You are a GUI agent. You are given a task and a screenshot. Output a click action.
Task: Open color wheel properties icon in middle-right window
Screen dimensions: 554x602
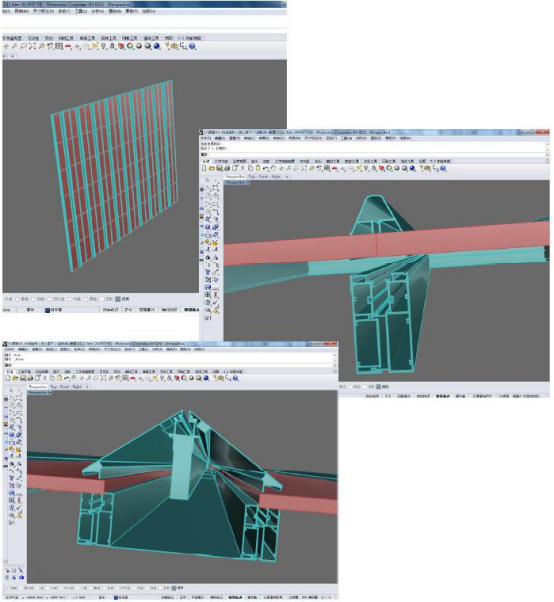(x=389, y=168)
